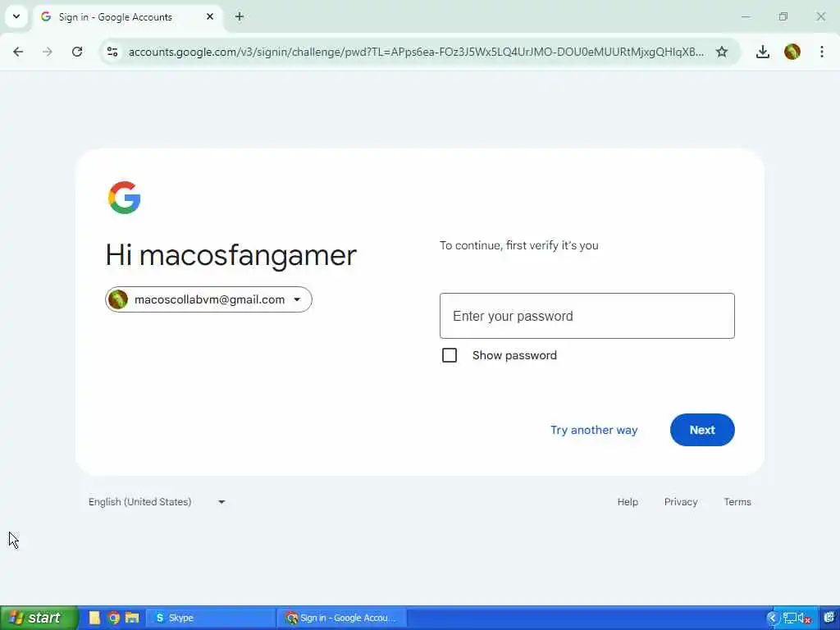The height and width of the screenshot is (630, 840).
Task: Click 'To continue, first verify it's you' text
Action: coord(519,245)
